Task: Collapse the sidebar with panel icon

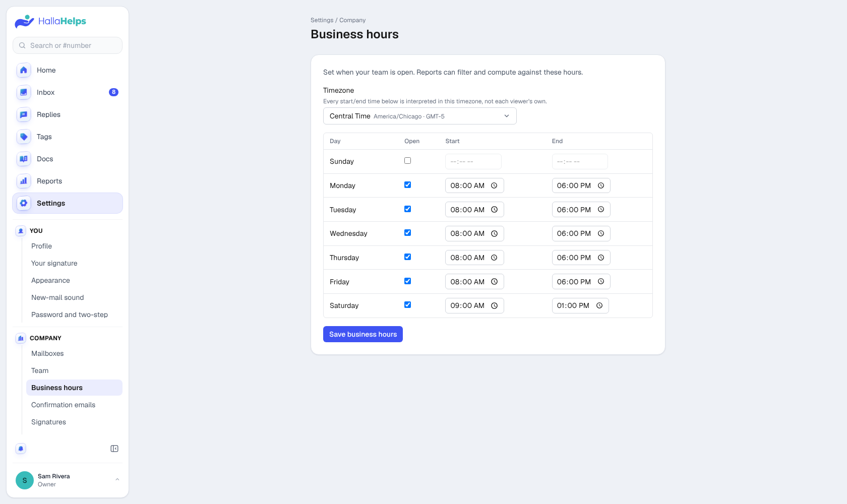Action: 114,449
